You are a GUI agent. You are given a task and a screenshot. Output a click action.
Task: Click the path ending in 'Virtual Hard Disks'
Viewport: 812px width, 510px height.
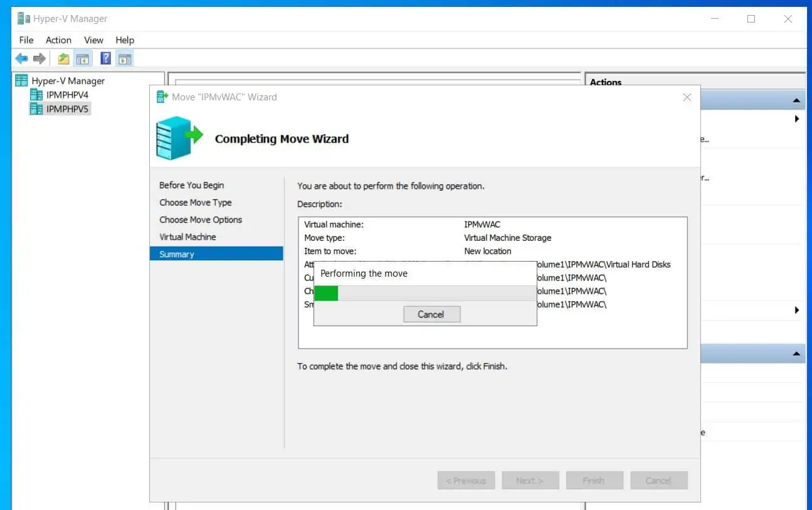(x=604, y=264)
